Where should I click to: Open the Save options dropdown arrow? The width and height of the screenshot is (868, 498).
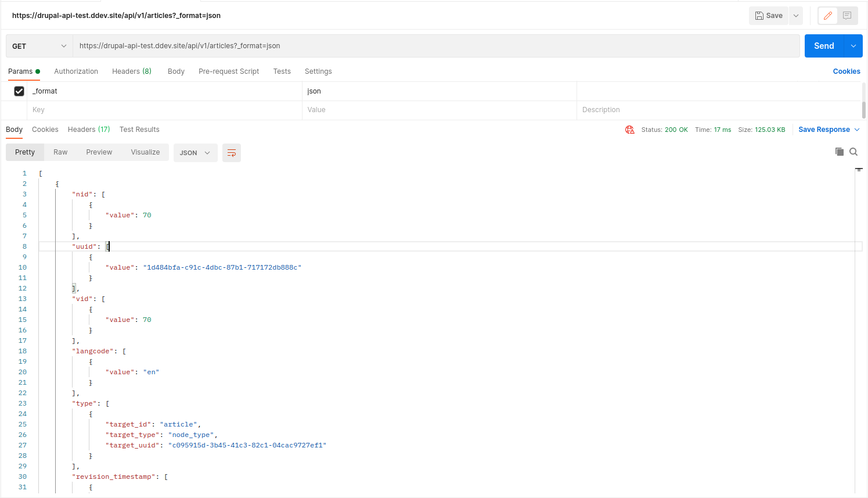(796, 16)
